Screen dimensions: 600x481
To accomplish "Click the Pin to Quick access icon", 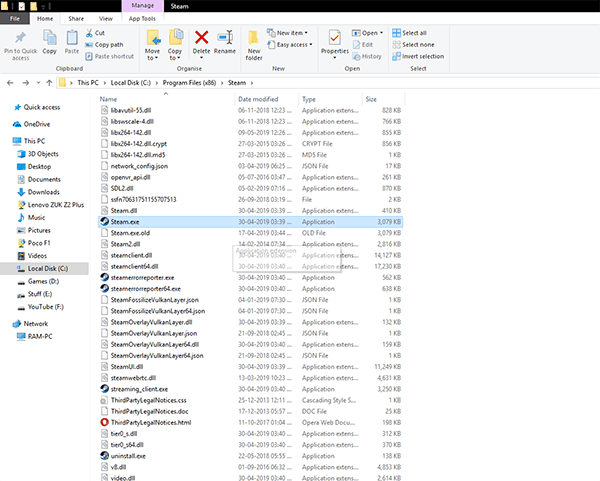I will point(20,38).
